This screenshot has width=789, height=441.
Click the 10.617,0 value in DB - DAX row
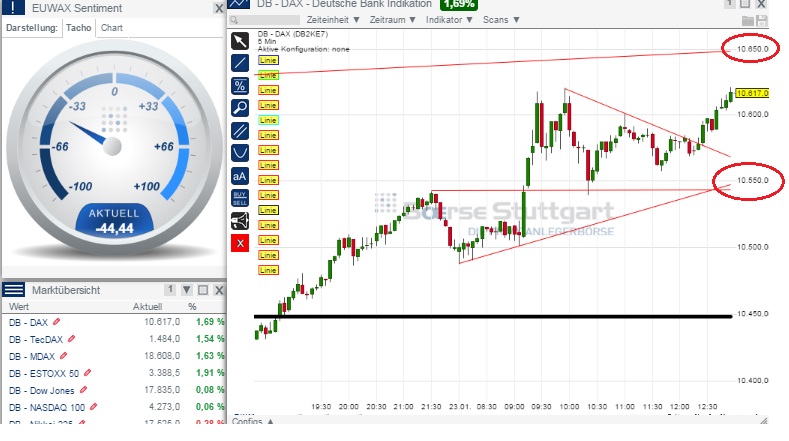(162, 322)
